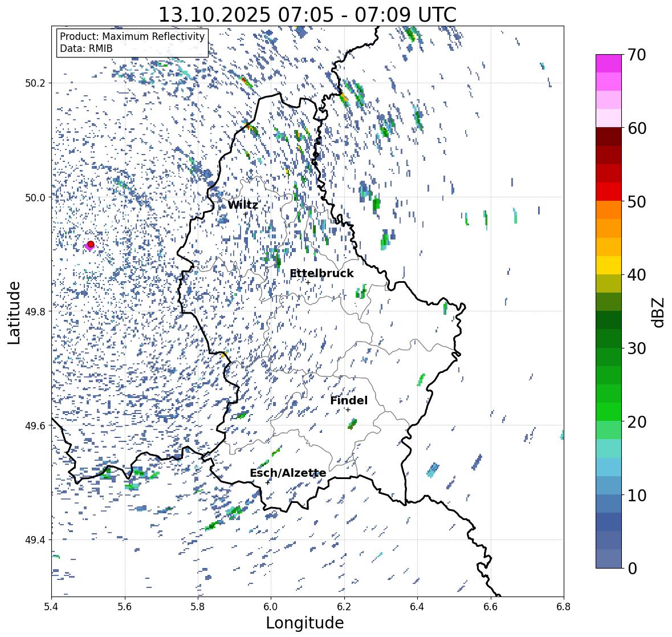672x637 pixels.
Task: Click the bright green swatch at 20 dBZ
Action: [x=609, y=412]
